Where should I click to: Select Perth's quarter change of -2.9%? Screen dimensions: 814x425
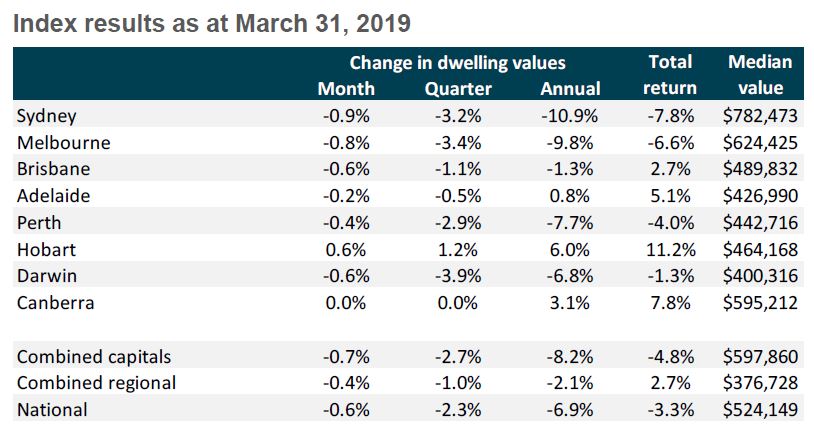click(459, 222)
